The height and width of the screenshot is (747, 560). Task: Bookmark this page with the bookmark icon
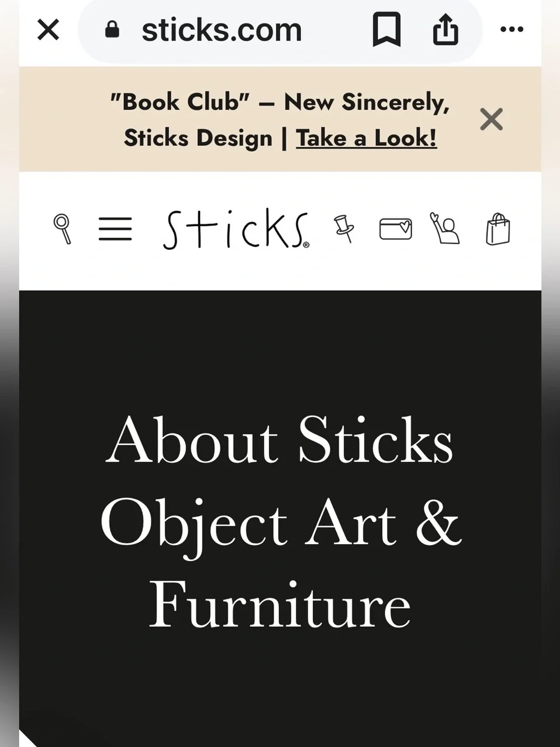387,30
